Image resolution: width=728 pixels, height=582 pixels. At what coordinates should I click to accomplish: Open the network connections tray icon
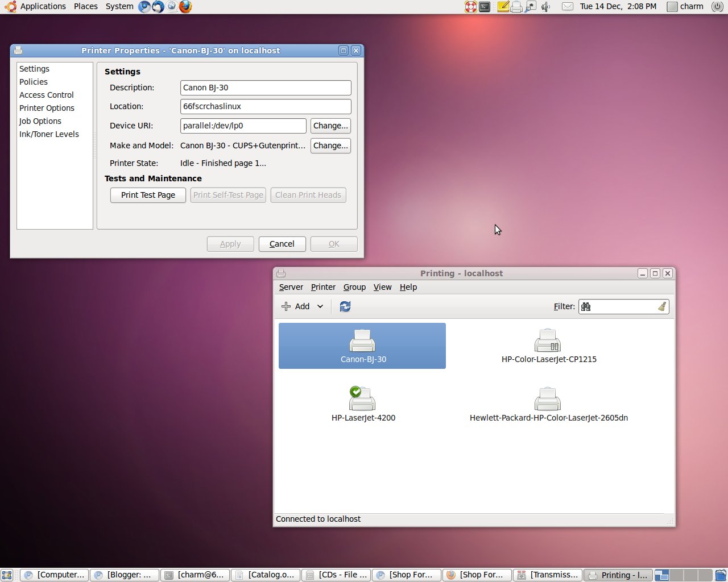(x=531, y=7)
